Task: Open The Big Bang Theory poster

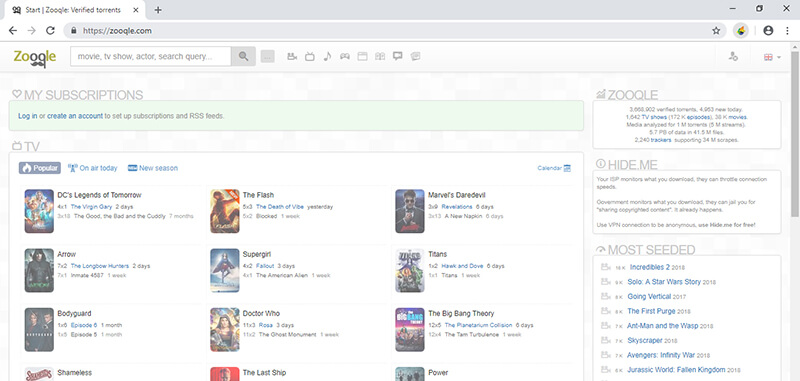Action: (410, 329)
